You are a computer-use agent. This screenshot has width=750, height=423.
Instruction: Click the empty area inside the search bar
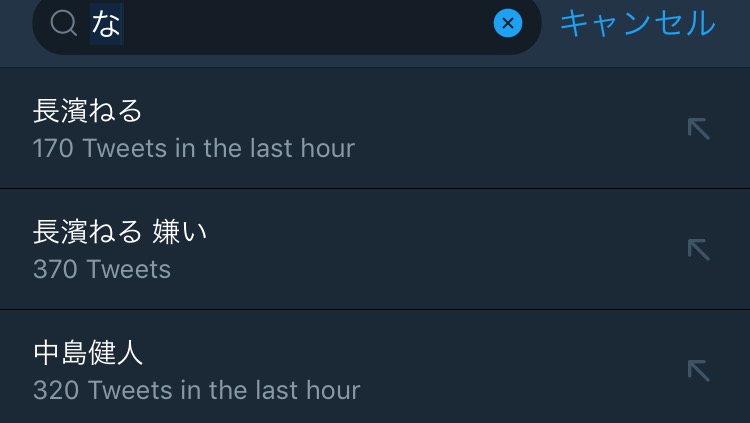(320, 23)
